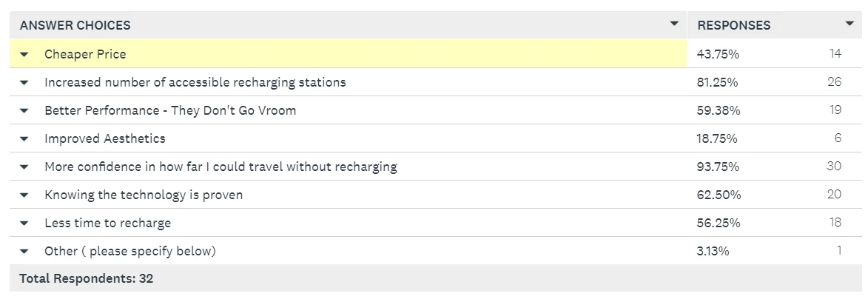Click the Total Respondents: 32 footer
The height and width of the screenshot is (302, 868).
pos(87,278)
